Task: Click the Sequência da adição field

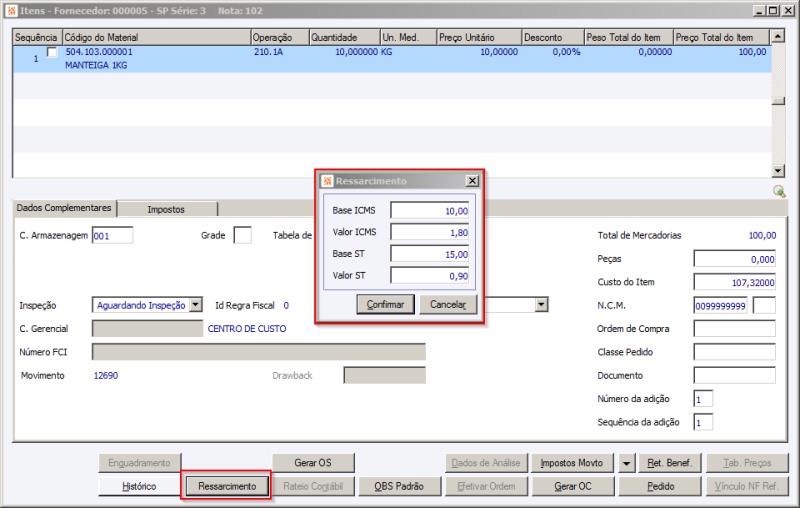Action: (703, 422)
